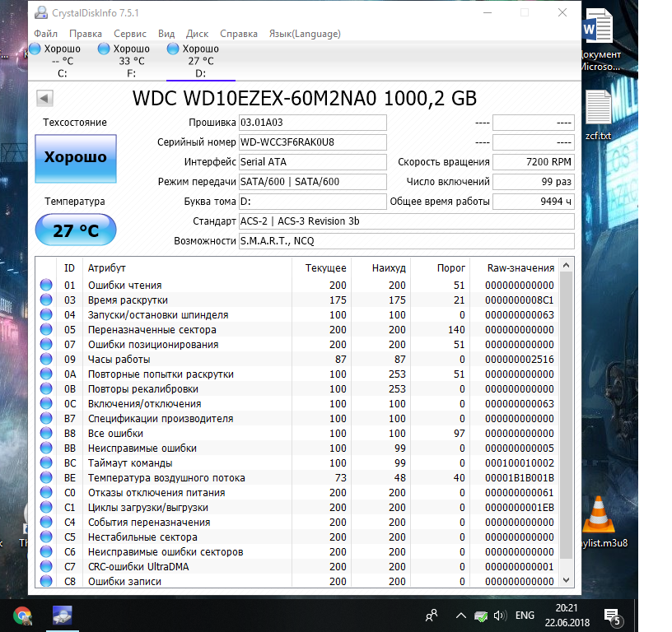This screenshot has height=632, width=672.
Task: Click status icon of Неисправимые ошибки row
Action: tap(46, 448)
